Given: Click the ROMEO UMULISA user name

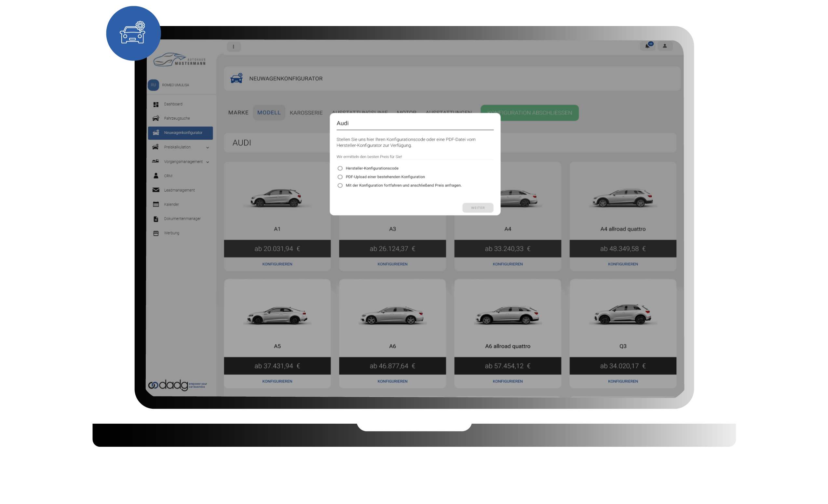Looking at the screenshot, I should [176, 85].
